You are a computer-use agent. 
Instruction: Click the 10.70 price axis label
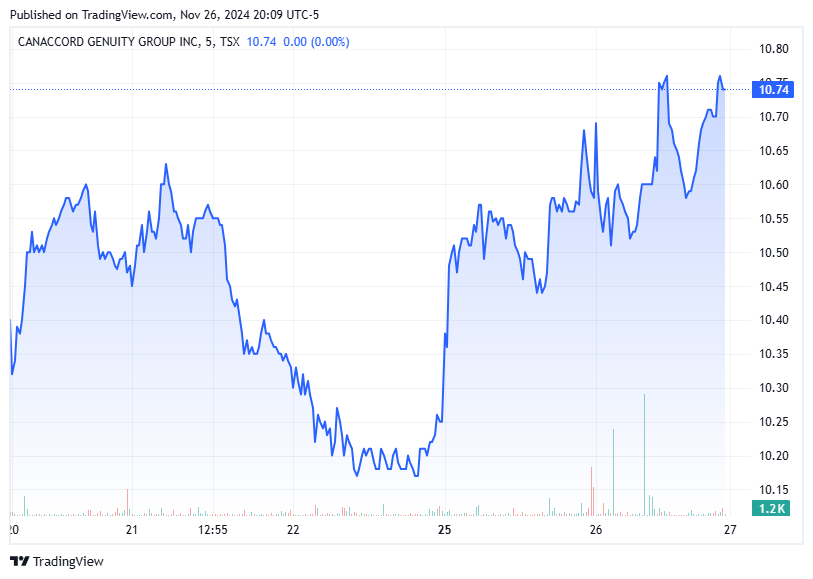[773, 117]
